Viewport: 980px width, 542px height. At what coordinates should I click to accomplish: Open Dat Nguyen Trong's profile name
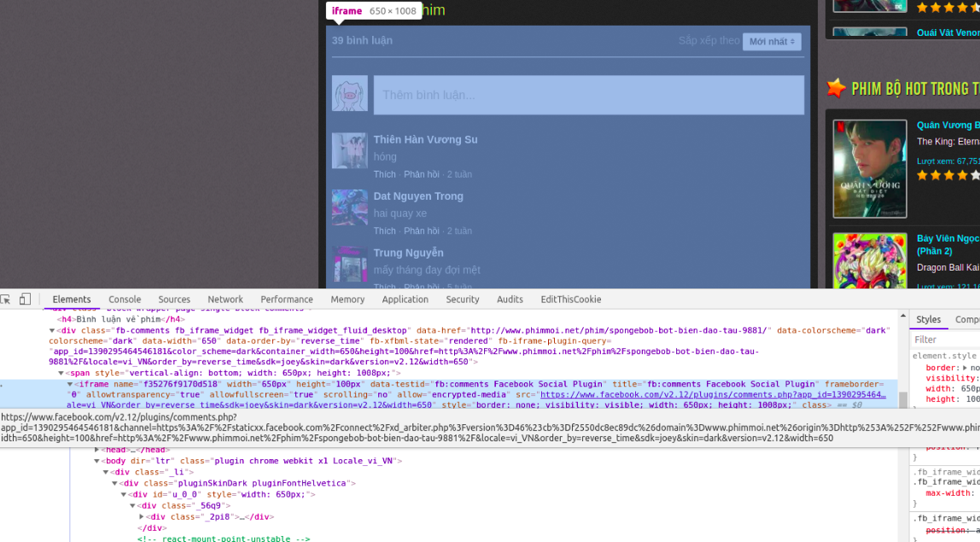[418, 196]
